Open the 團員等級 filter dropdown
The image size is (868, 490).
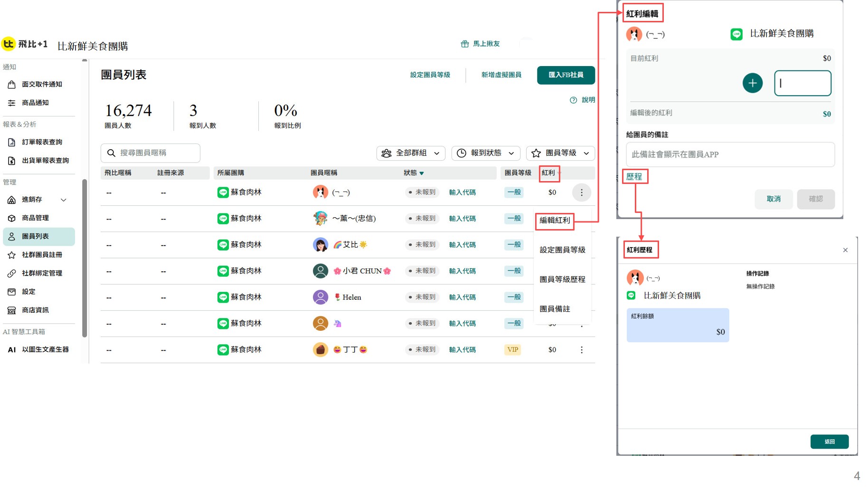[560, 153]
